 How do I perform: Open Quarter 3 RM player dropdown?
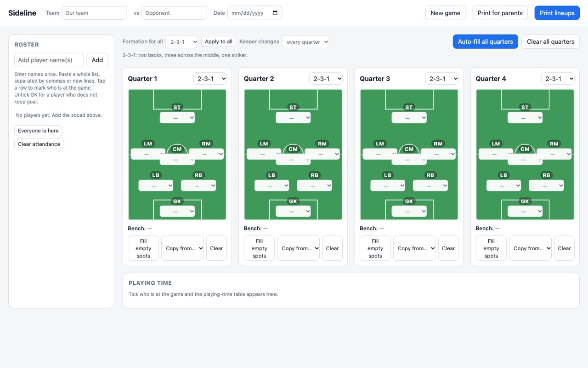tap(438, 154)
